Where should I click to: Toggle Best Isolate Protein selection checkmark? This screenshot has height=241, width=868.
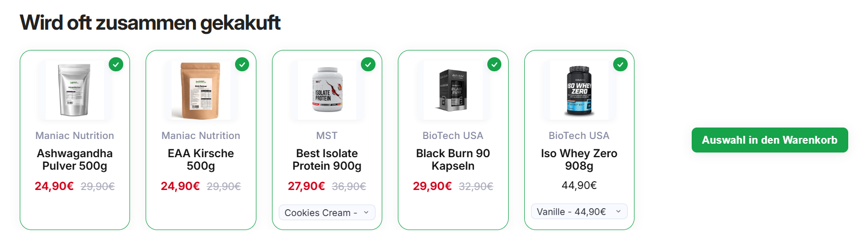[x=368, y=65]
